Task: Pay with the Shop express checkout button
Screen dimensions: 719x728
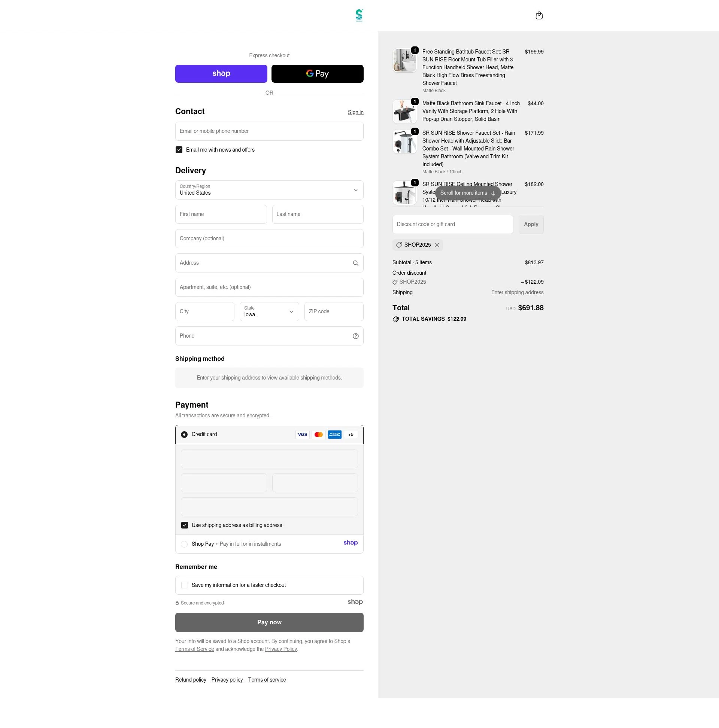Action: pos(221,74)
